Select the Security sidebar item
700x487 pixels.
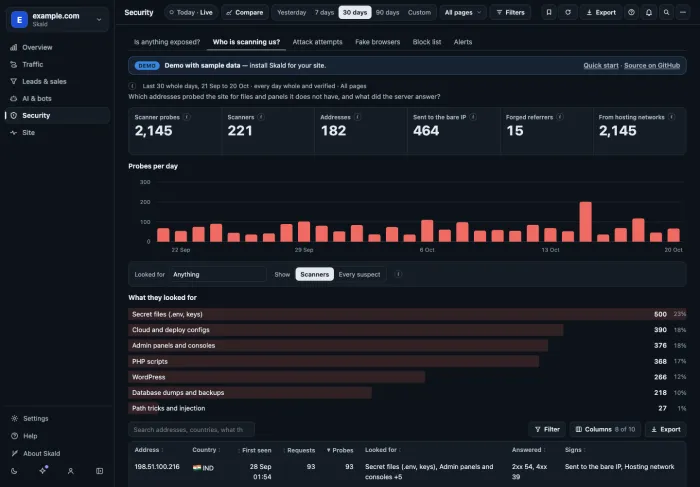[57, 115]
